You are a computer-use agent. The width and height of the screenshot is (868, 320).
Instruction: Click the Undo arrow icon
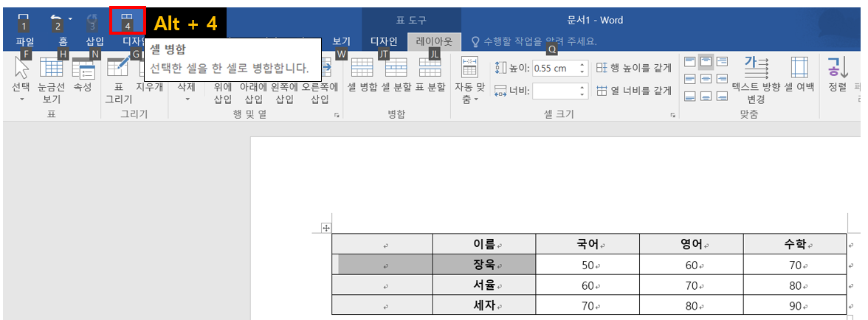[x=56, y=18]
